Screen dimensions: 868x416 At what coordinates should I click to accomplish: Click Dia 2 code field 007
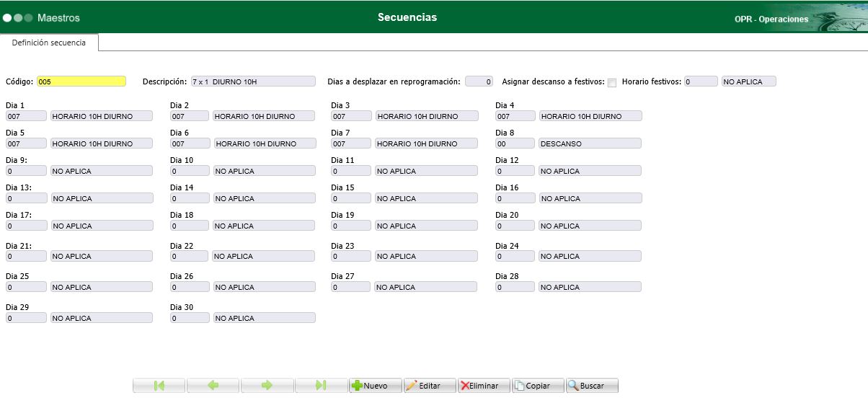(190, 115)
